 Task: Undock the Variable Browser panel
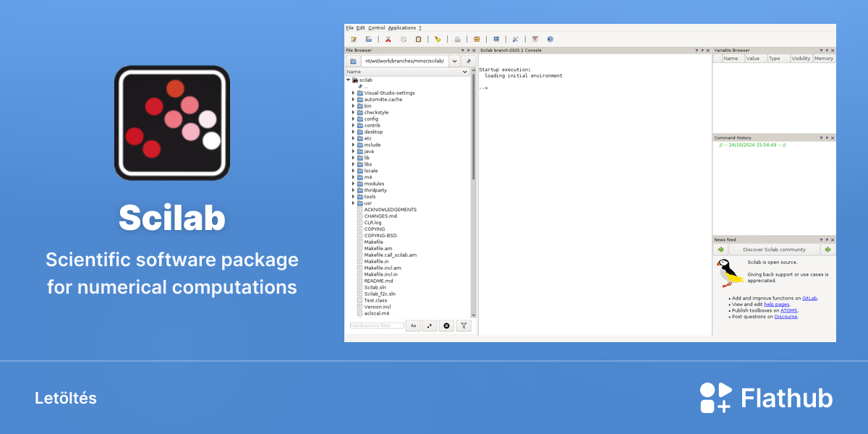tap(827, 51)
